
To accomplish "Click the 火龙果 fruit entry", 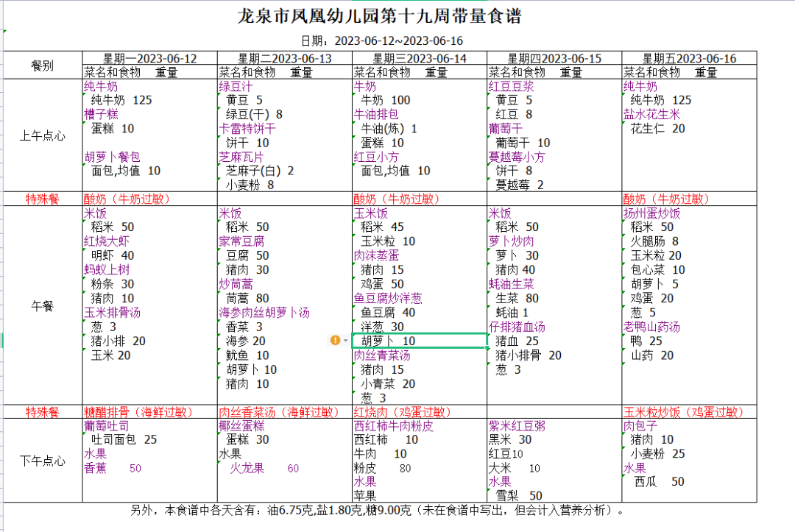I will (247, 468).
